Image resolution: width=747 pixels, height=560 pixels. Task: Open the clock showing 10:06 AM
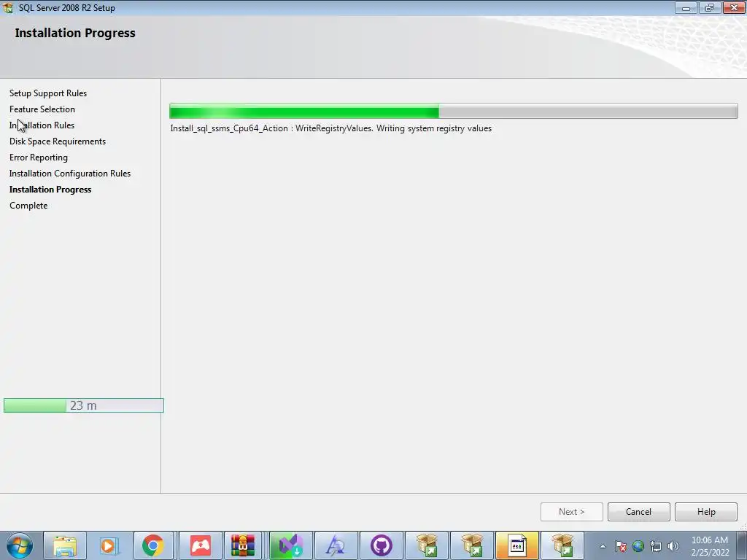pyautogui.click(x=710, y=546)
